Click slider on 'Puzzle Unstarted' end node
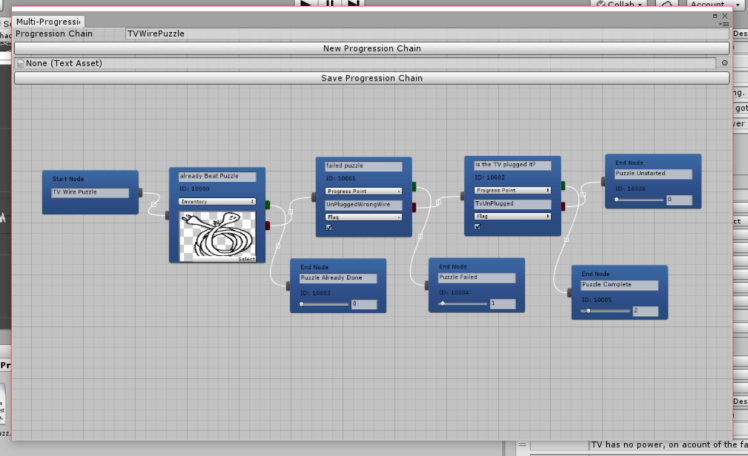The image size is (748, 456). pyautogui.click(x=638, y=200)
